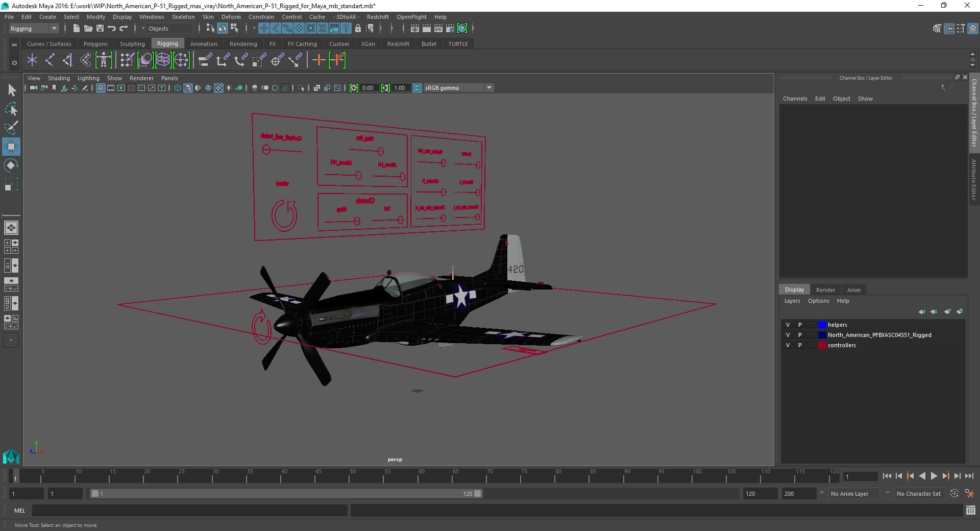Toggle visibility V of controllers layer
Image resolution: width=980 pixels, height=531 pixels.
(x=788, y=345)
